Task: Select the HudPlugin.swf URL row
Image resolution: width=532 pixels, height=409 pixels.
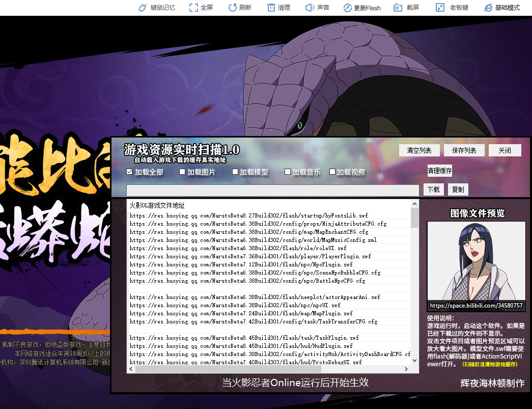Action: [x=269, y=346]
